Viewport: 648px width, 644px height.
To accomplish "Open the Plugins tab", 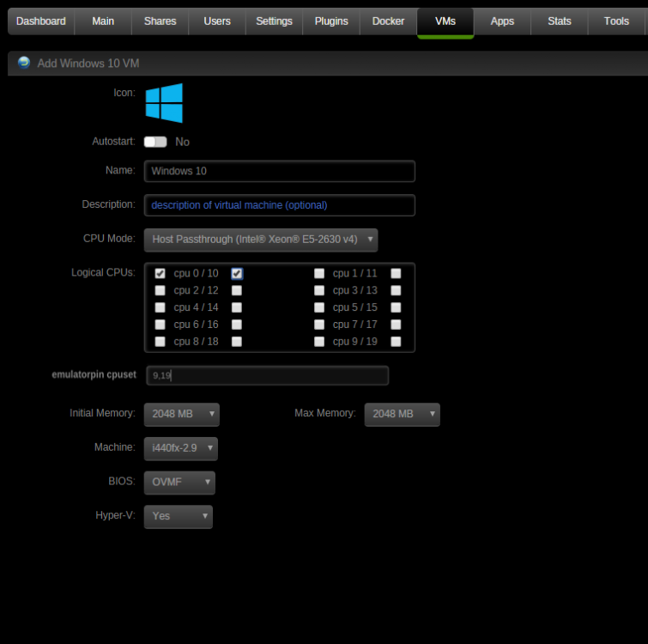I will 331,21.
